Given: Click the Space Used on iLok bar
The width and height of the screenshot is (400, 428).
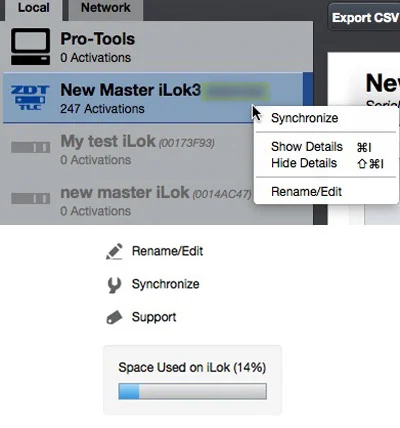Looking at the screenshot, I should pyautogui.click(x=192, y=391).
